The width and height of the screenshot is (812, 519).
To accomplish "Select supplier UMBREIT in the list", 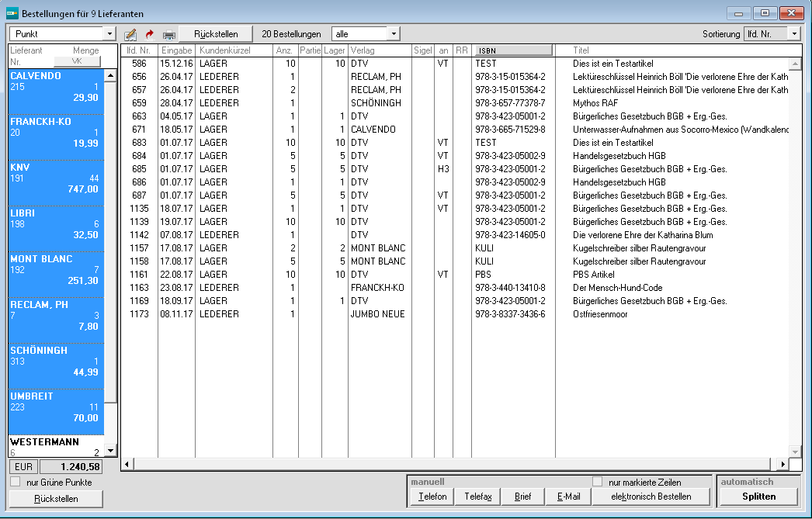I will point(56,412).
